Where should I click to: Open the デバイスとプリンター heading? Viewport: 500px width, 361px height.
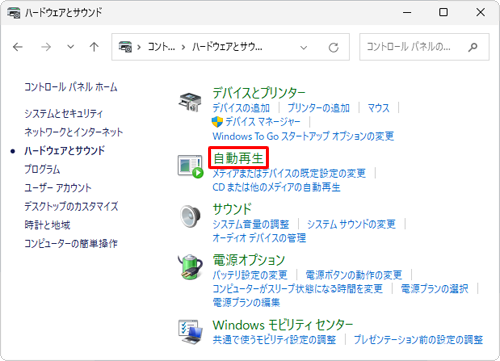coord(259,93)
